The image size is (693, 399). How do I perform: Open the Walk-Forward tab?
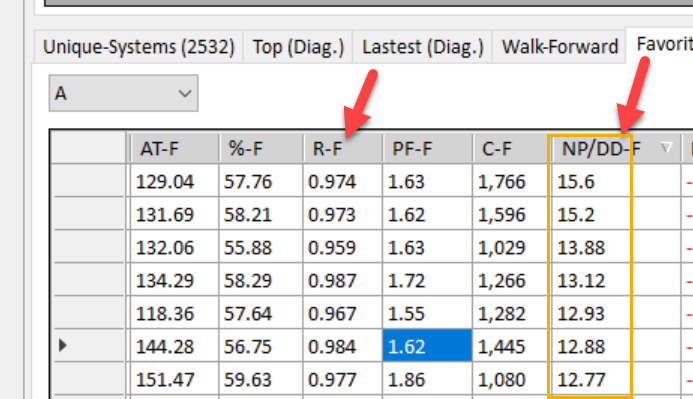coord(560,47)
